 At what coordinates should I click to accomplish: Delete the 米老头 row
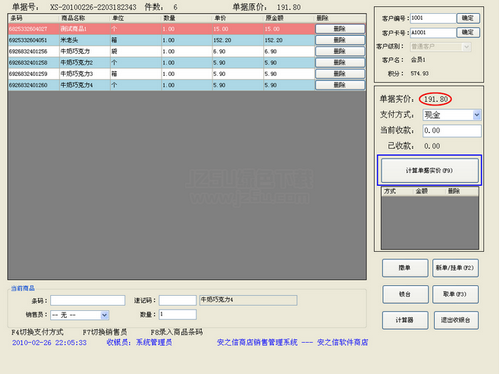[340, 40]
